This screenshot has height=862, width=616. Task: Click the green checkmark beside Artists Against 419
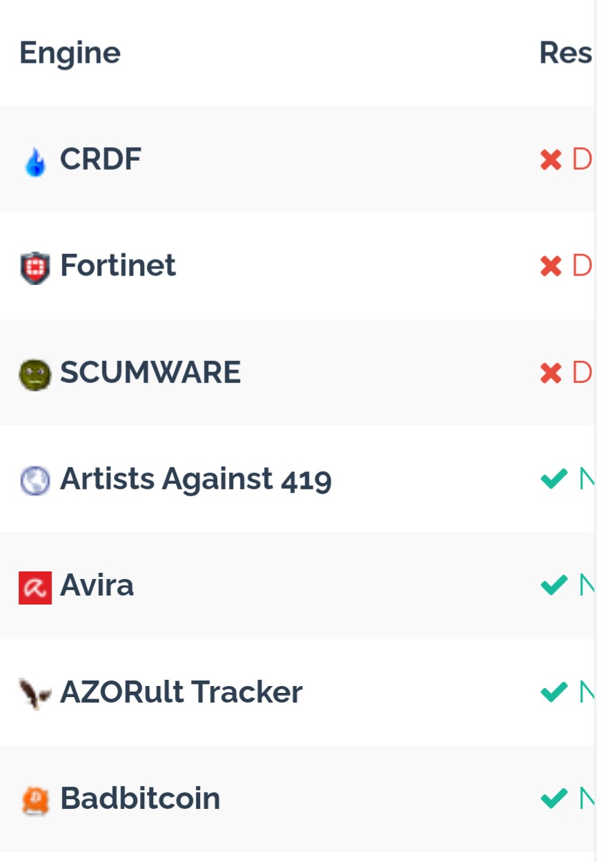554,478
